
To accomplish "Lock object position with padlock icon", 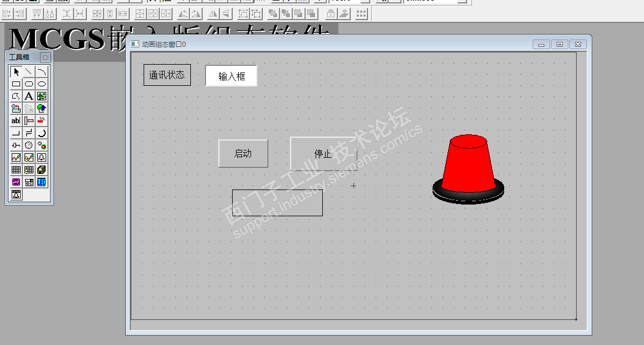I will 331,14.
